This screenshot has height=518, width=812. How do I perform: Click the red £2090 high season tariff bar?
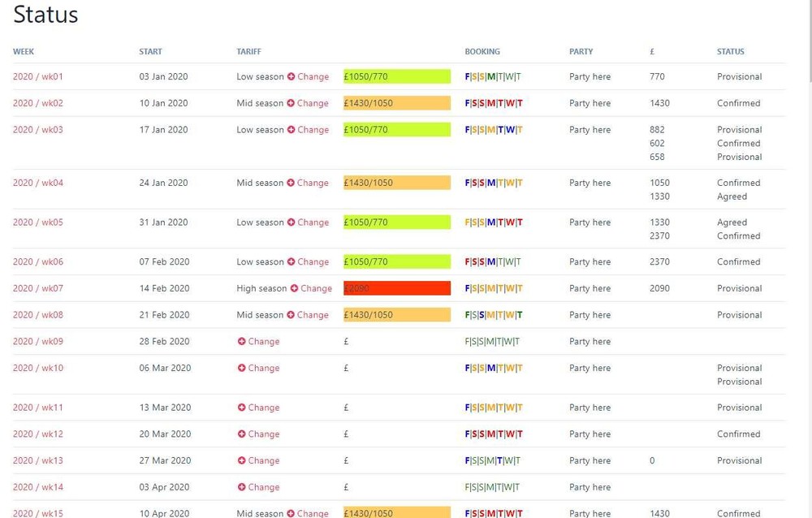point(396,288)
